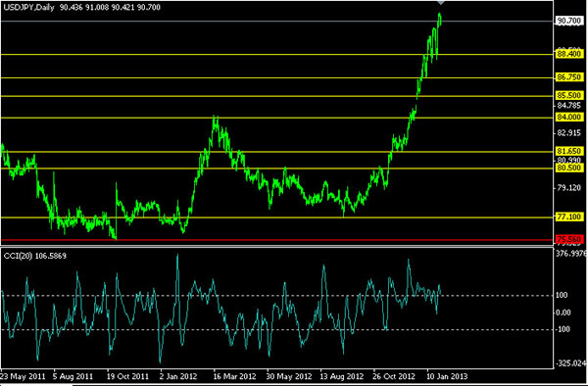Click the 82.915 price axis value
The image size is (588, 386).
(x=568, y=133)
